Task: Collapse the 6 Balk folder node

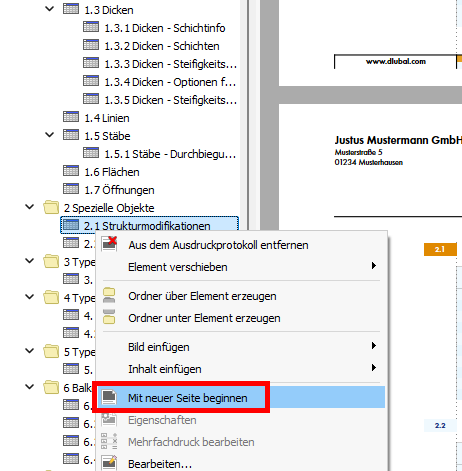Action: pyautogui.click(x=30, y=387)
